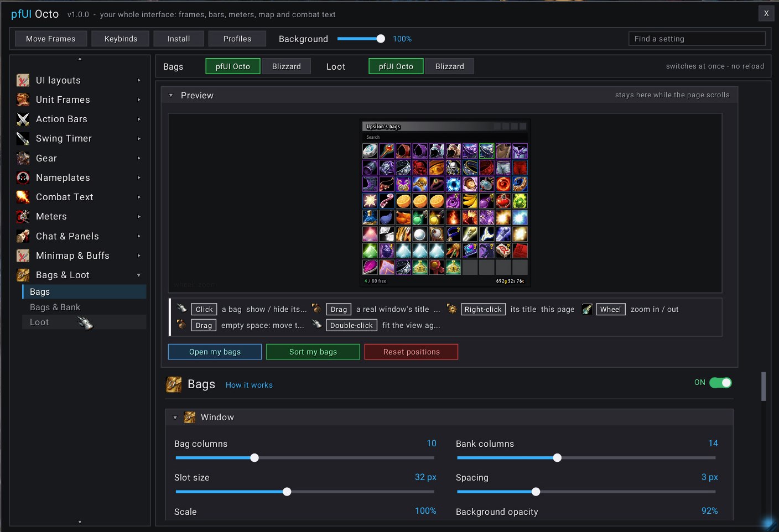The height and width of the screenshot is (532, 779).
Task: Click the crossed swords Action Bars icon
Action: pos(23,119)
